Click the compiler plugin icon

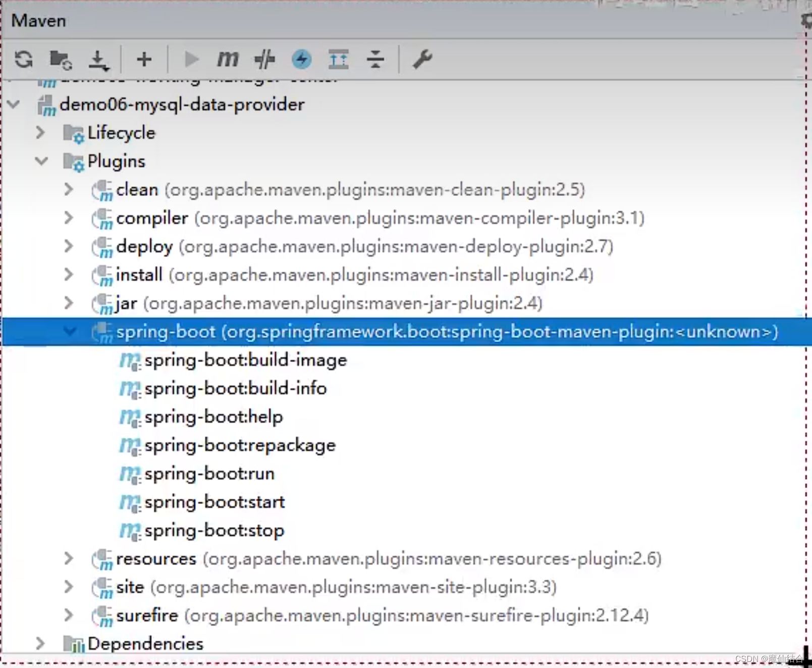(x=102, y=219)
